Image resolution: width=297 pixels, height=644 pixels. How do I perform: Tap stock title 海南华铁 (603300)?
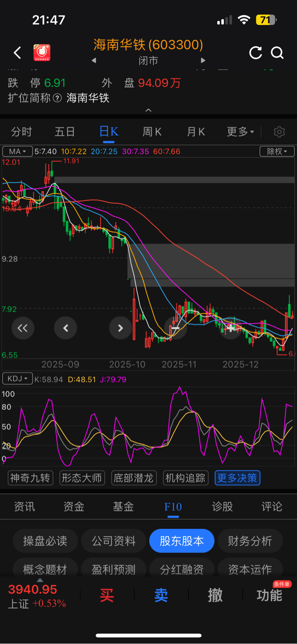point(148,45)
